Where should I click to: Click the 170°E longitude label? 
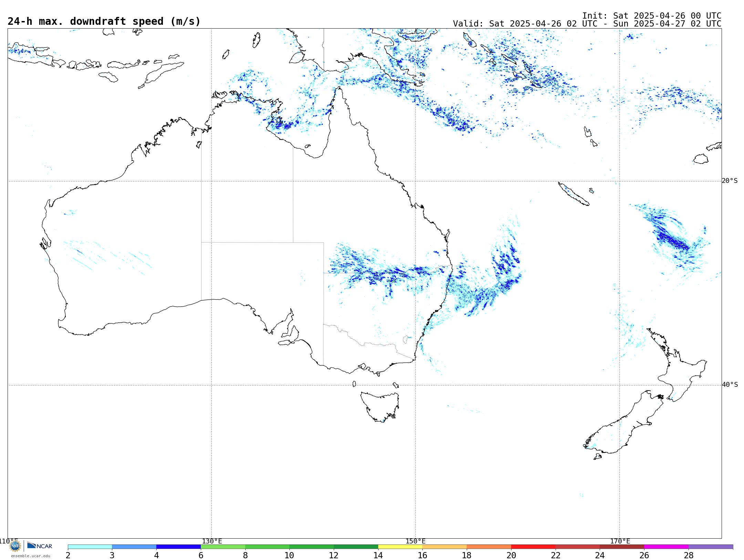click(620, 541)
